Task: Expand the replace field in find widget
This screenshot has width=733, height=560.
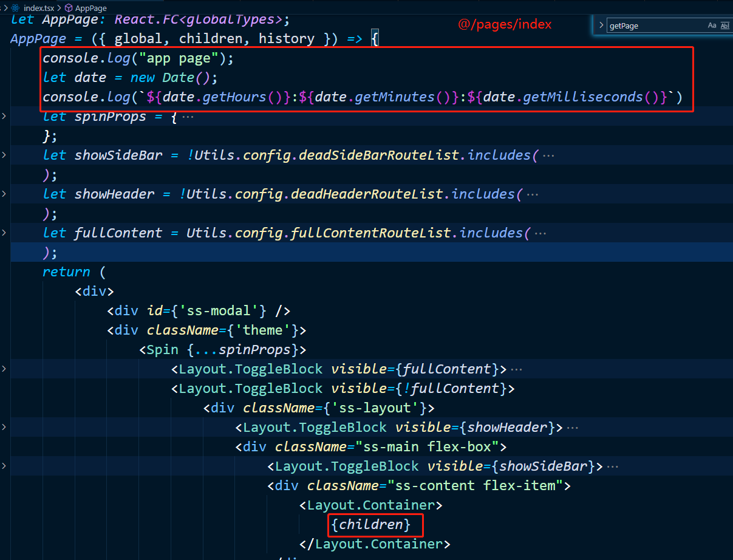Action: [x=601, y=26]
